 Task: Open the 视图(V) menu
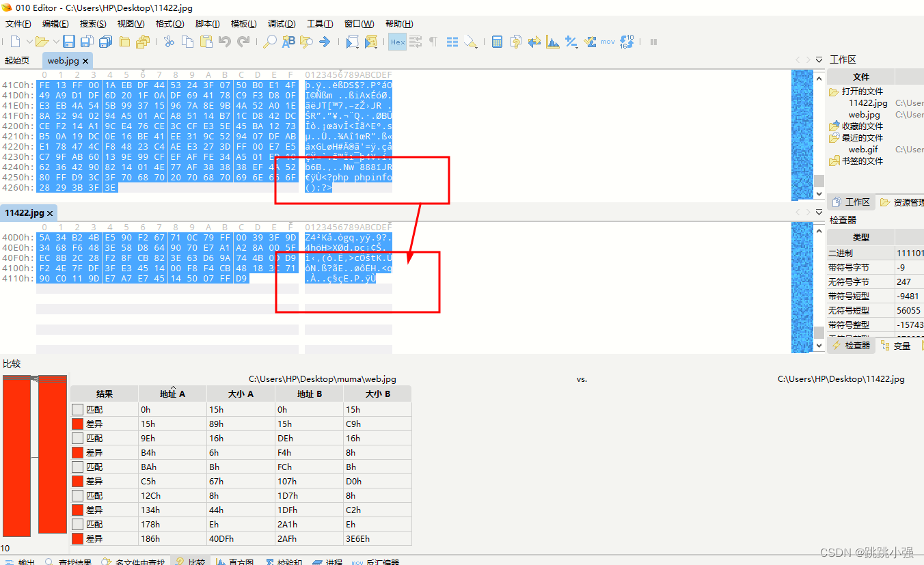[131, 24]
